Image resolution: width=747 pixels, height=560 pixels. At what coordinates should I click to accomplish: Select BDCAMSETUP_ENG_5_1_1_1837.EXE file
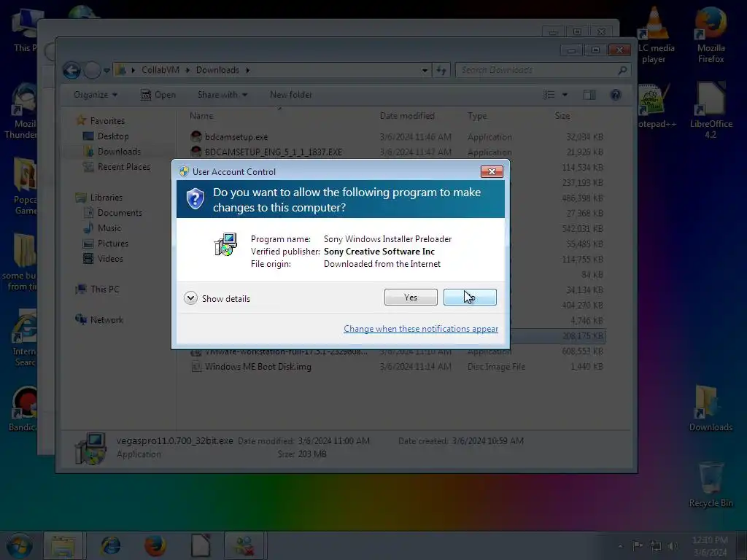tap(274, 152)
